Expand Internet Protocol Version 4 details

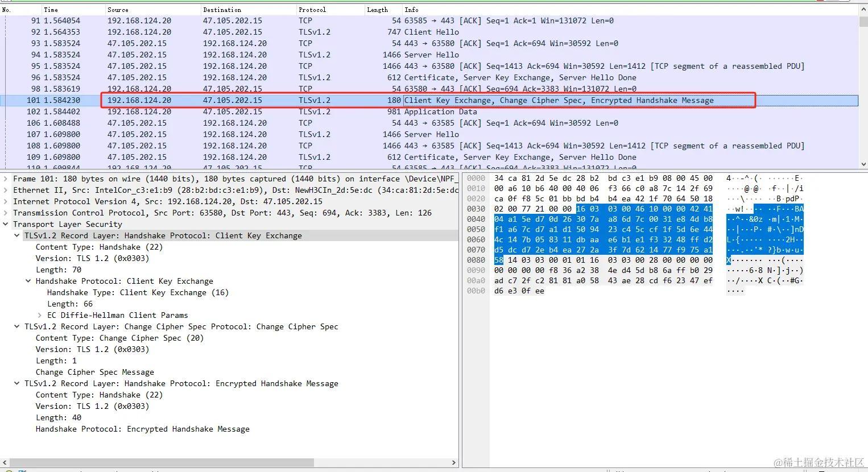click(x=6, y=201)
